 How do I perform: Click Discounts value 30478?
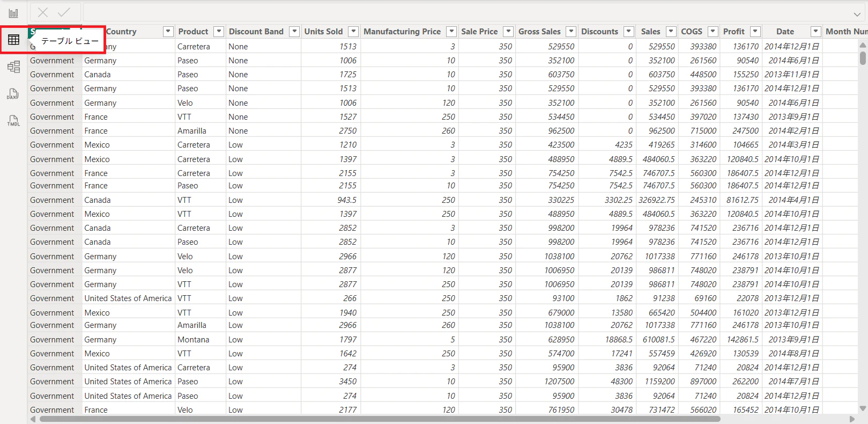pyautogui.click(x=622, y=410)
